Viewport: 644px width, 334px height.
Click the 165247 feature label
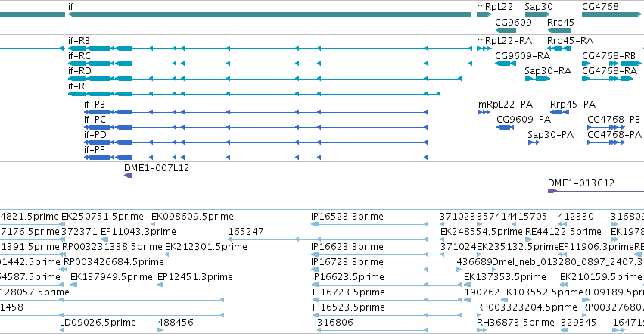coord(246,232)
